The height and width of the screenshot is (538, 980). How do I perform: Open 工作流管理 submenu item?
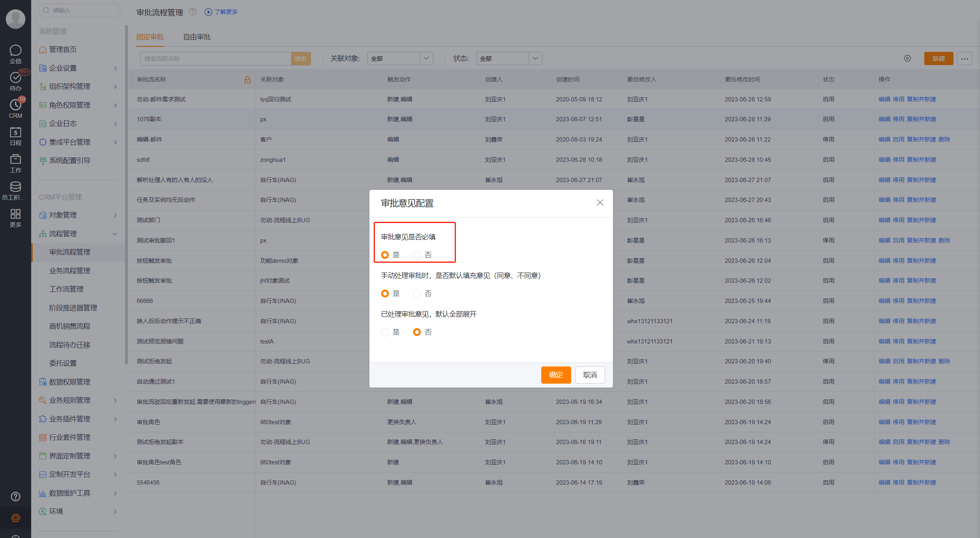[66, 289]
